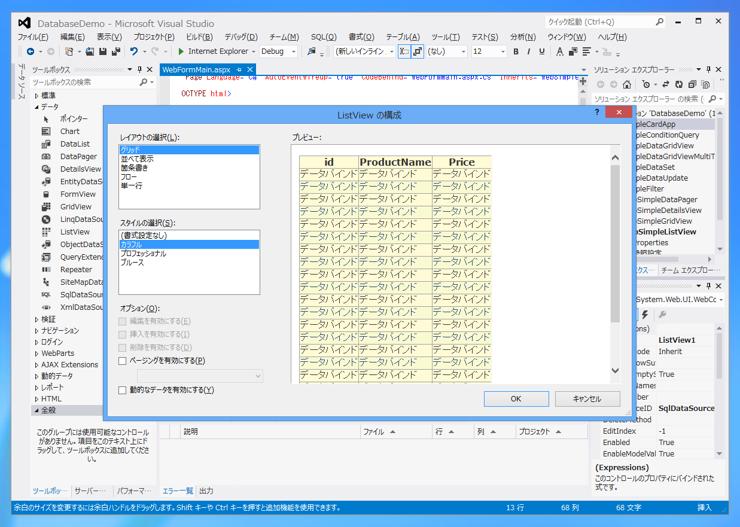Click the preview scrollbar down arrow
Viewport: 740px width, 527px height.
615,371
